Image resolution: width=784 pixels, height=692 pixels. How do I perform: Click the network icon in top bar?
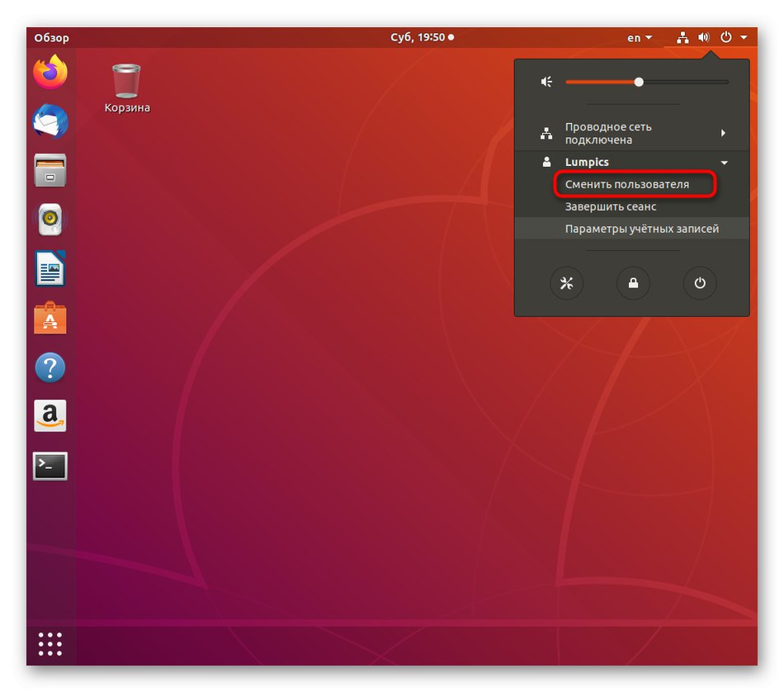tap(682, 37)
